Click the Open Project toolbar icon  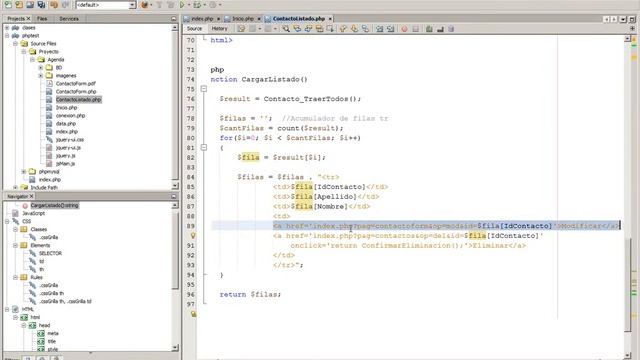[x=30, y=5]
